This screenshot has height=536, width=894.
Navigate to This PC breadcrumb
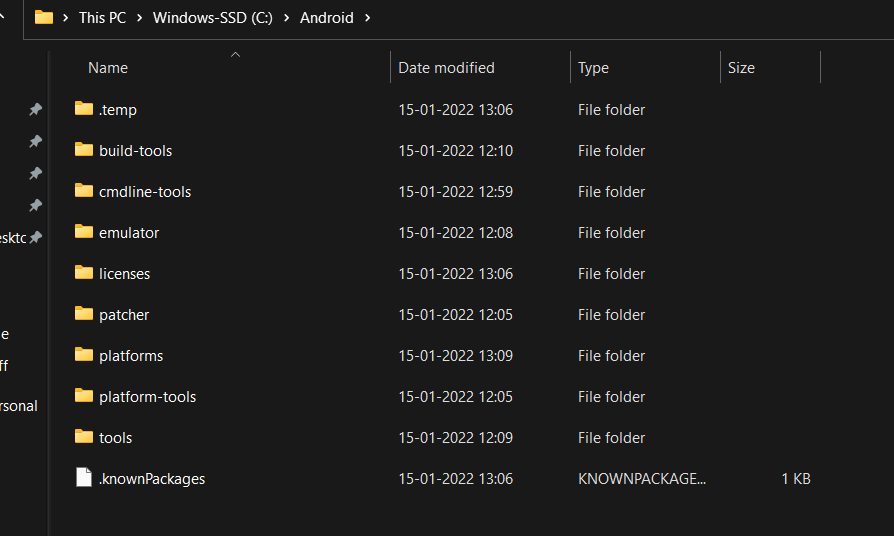(x=103, y=18)
